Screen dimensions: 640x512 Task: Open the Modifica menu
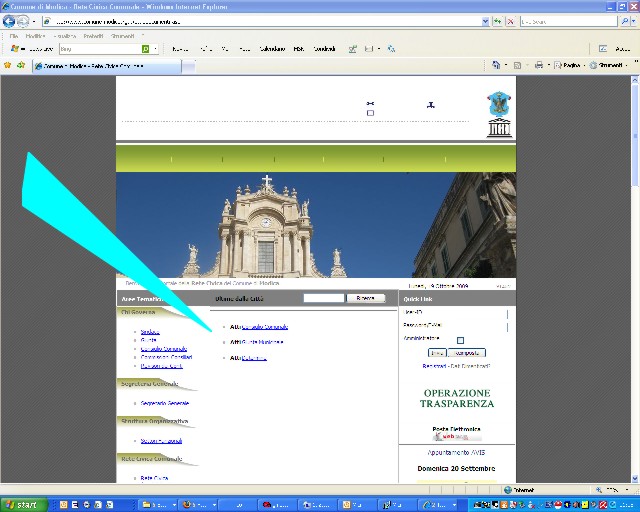click(35, 36)
